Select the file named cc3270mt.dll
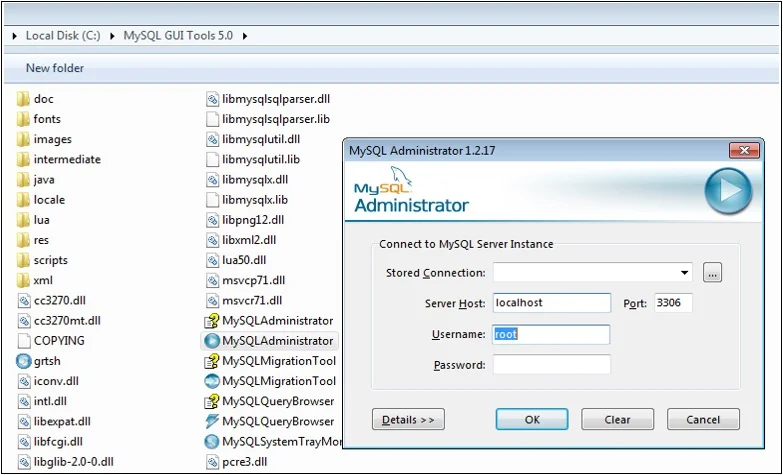Viewport: 783px width, 475px height. tap(67, 321)
